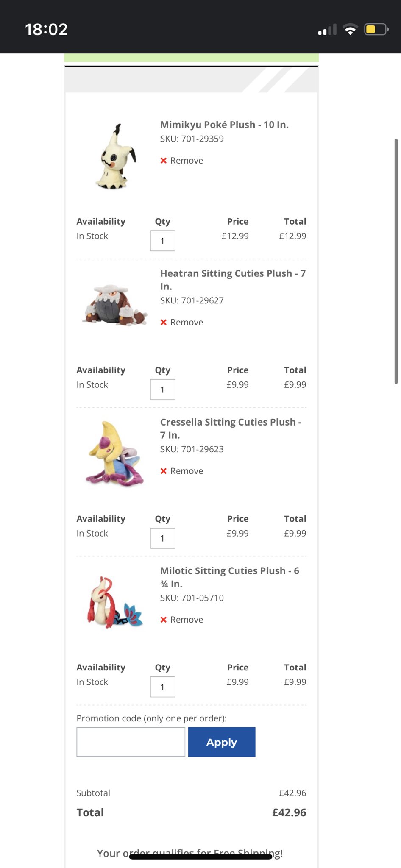This screenshot has height=868, width=401.
Task: Tap the cellular signal bars icon
Action: [x=327, y=30]
